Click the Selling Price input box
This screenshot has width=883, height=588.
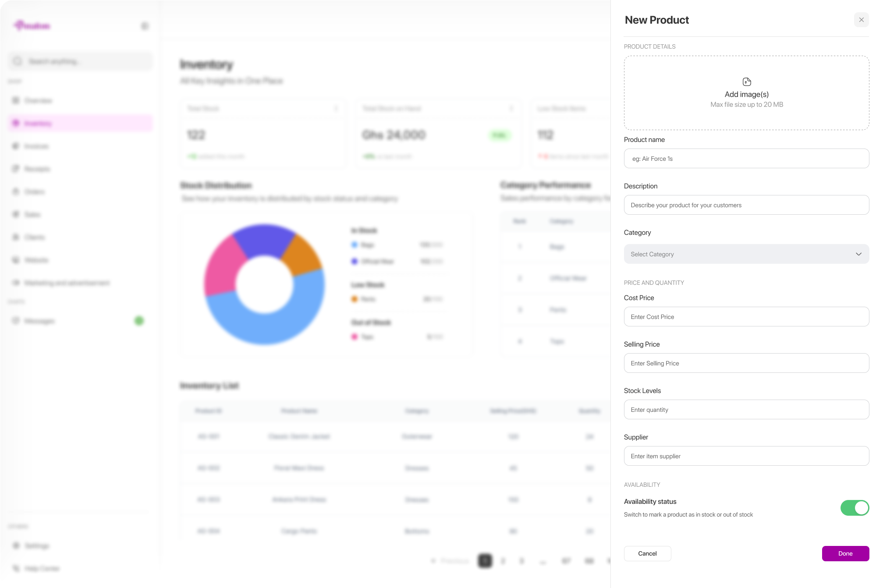coord(746,363)
